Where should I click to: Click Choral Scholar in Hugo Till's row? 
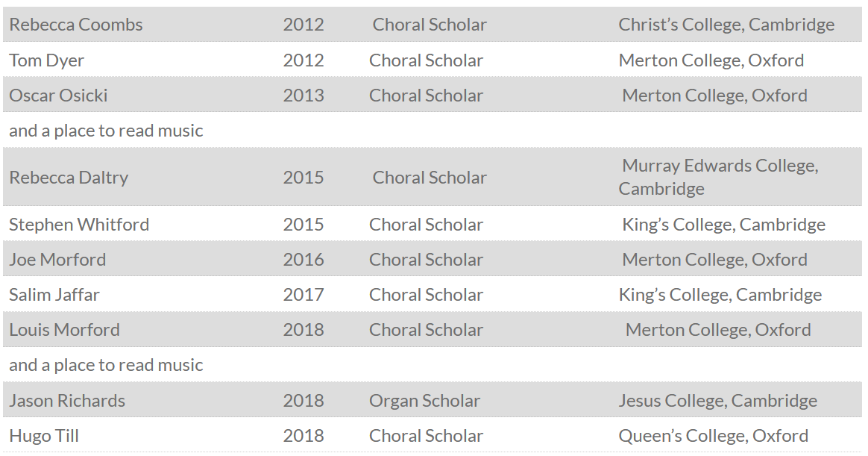(x=426, y=436)
